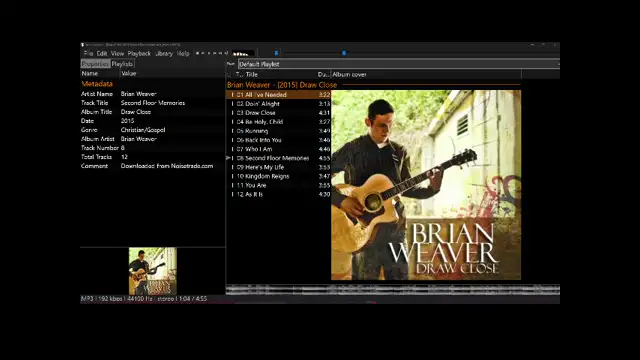Select track '03 Draw Close'
640x360 pixels.
pos(278,113)
